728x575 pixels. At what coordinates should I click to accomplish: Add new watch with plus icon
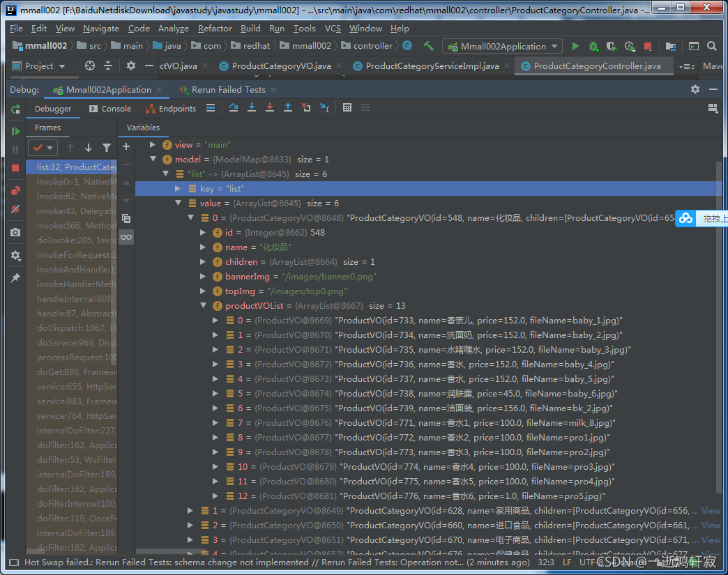(x=126, y=146)
